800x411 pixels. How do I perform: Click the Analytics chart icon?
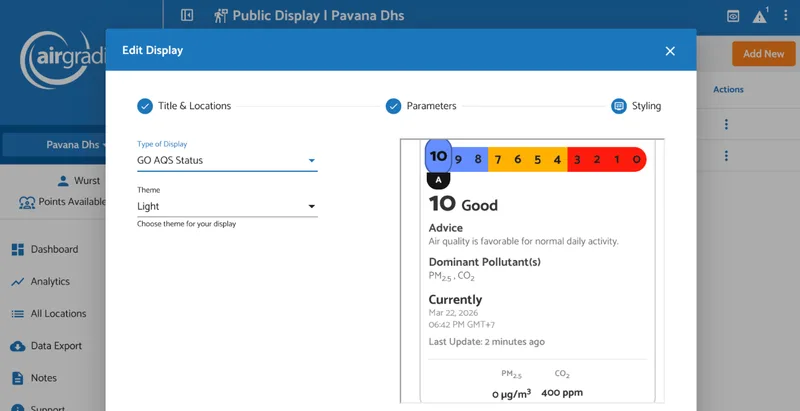[18, 282]
